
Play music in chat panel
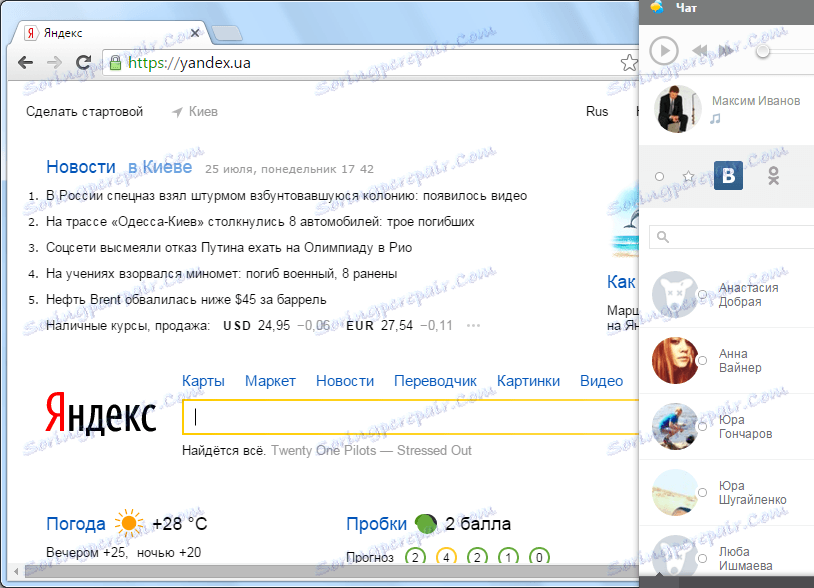pyautogui.click(x=663, y=51)
